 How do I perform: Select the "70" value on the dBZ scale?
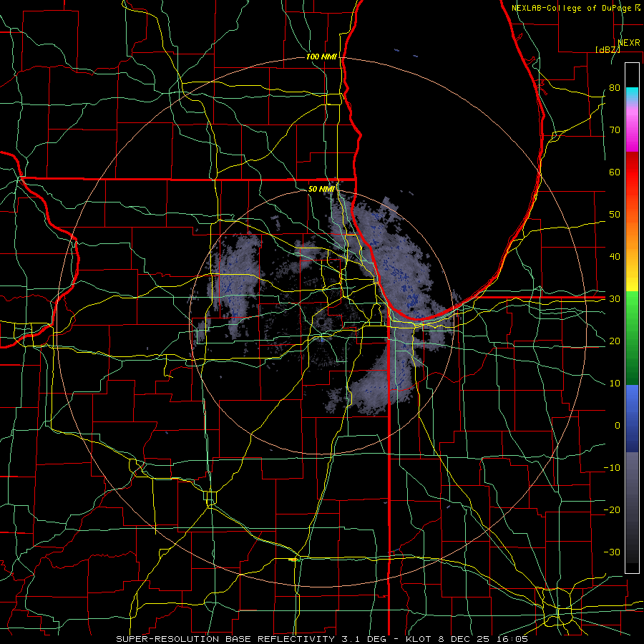[x=615, y=130]
